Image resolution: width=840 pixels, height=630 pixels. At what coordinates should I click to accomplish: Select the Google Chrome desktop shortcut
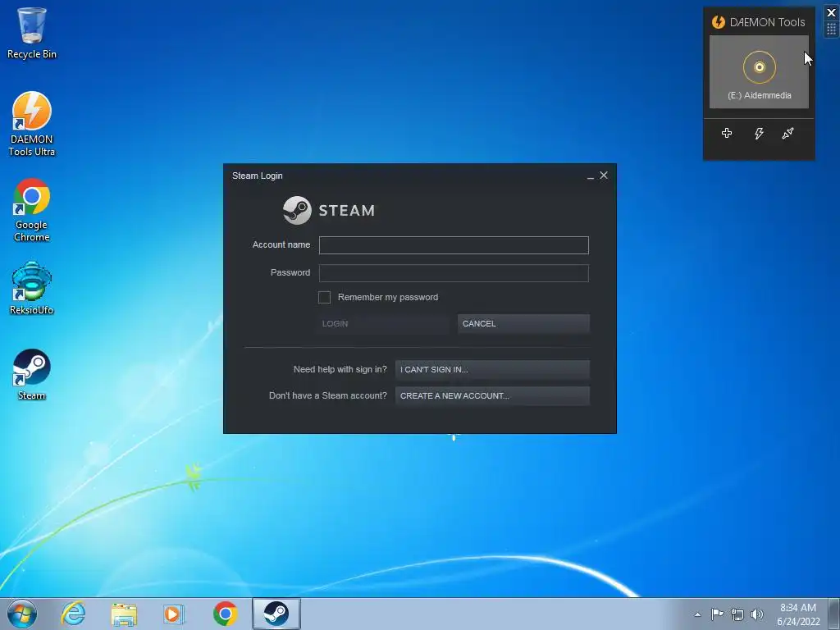pos(32,210)
